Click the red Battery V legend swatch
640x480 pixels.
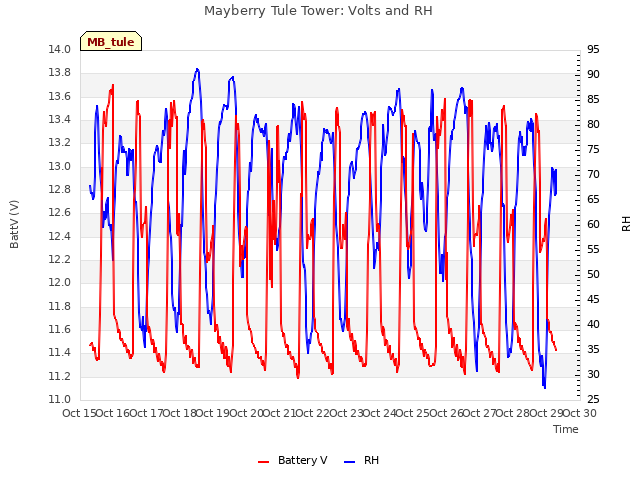click(x=264, y=462)
